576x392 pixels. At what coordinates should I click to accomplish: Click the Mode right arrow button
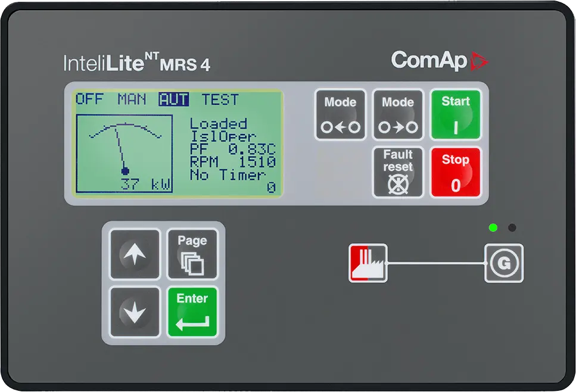(398, 114)
